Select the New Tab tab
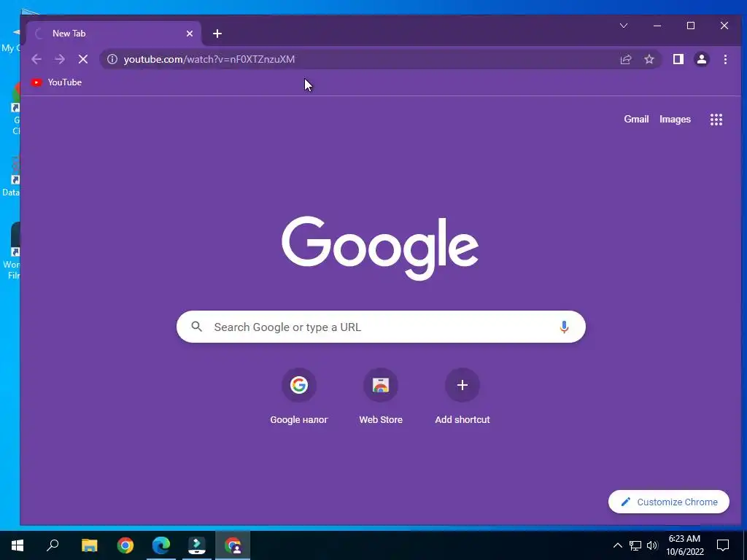Screen dimensions: 747x560 [113, 34]
